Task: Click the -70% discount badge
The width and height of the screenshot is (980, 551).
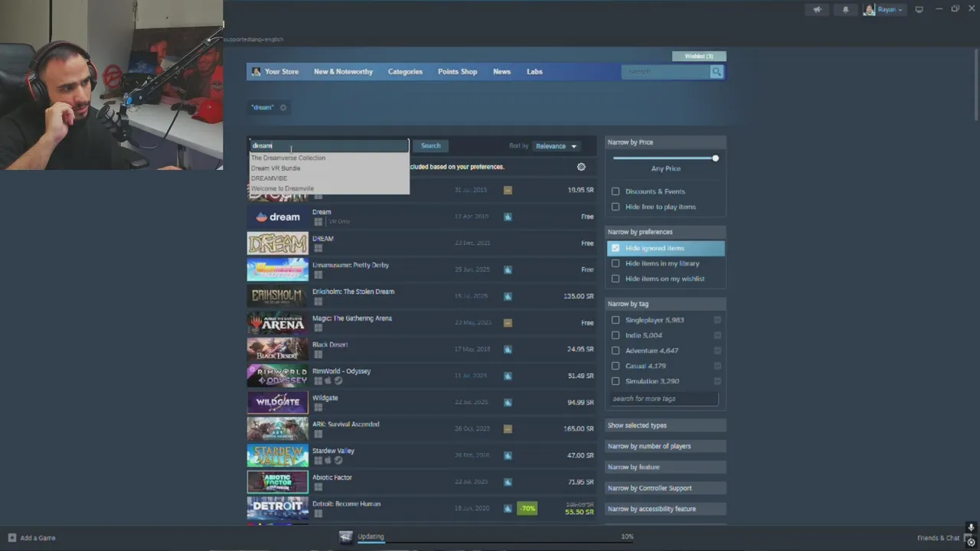Action: point(528,508)
